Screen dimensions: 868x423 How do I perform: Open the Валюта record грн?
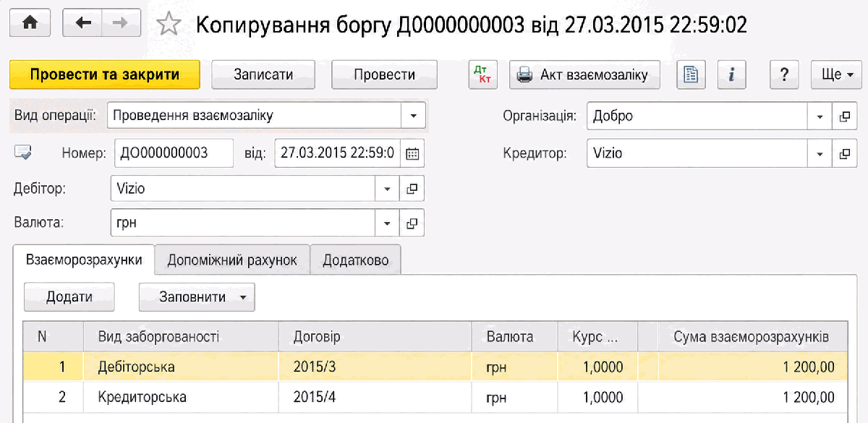[x=412, y=223]
